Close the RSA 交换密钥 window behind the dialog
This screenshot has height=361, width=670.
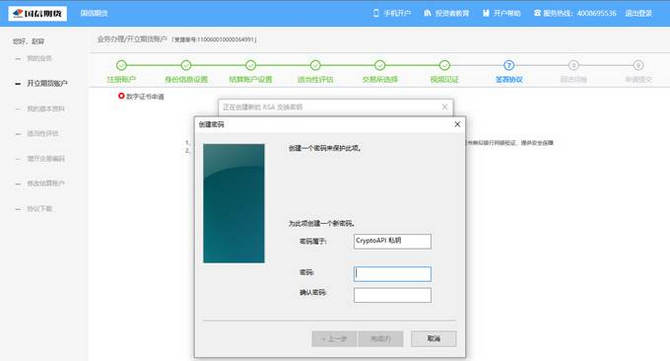pos(444,107)
